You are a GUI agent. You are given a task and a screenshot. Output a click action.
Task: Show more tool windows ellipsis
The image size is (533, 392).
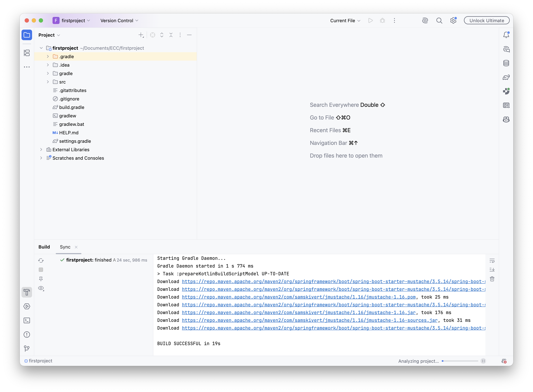point(27,67)
